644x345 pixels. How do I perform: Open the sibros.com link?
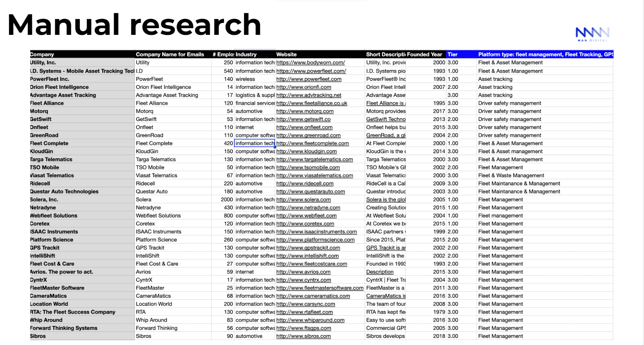pyautogui.click(x=304, y=337)
